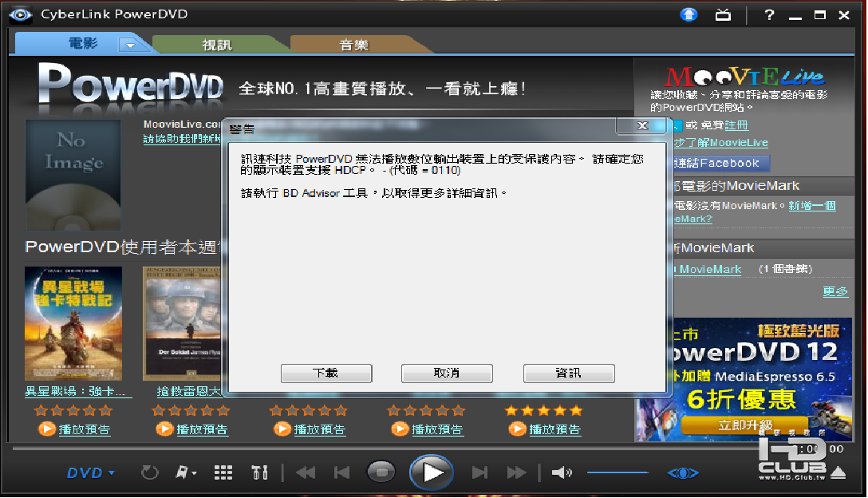Expand the 電影 tab dropdown arrow

(x=130, y=45)
